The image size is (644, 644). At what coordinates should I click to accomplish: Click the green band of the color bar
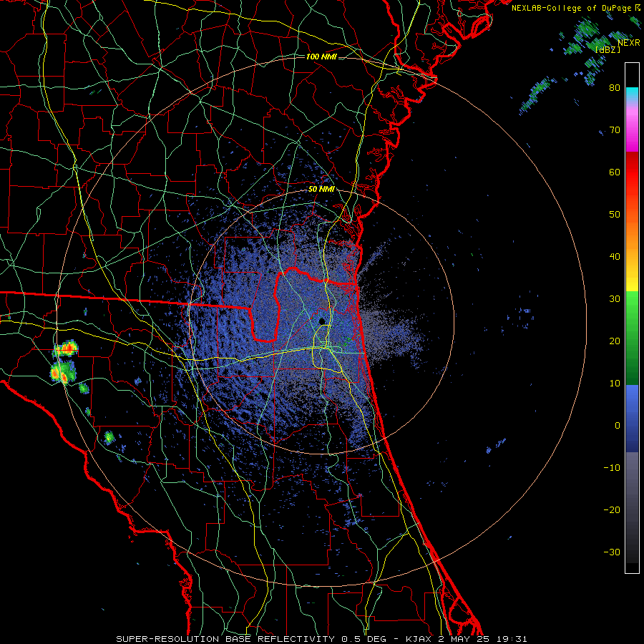click(x=632, y=338)
